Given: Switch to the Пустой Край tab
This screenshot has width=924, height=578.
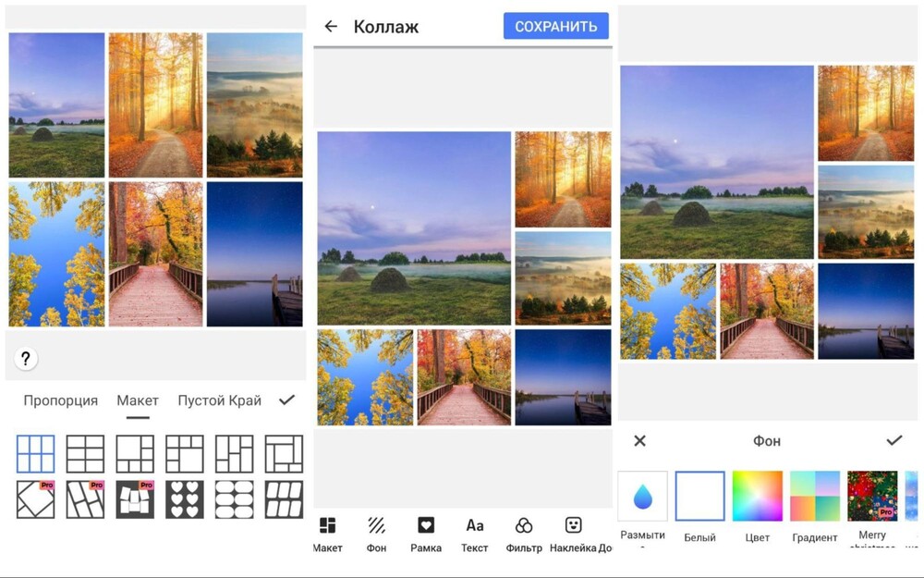Looking at the screenshot, I should point(219,400).
